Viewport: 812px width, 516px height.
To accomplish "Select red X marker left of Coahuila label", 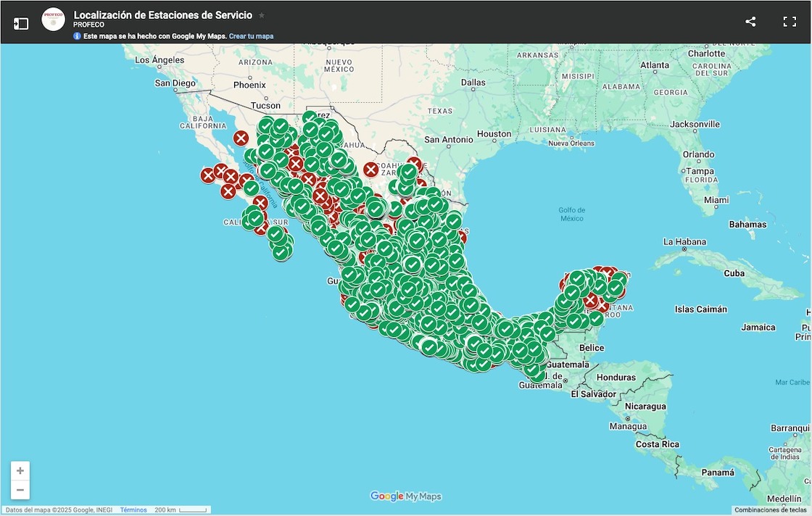I will (370, 170).
